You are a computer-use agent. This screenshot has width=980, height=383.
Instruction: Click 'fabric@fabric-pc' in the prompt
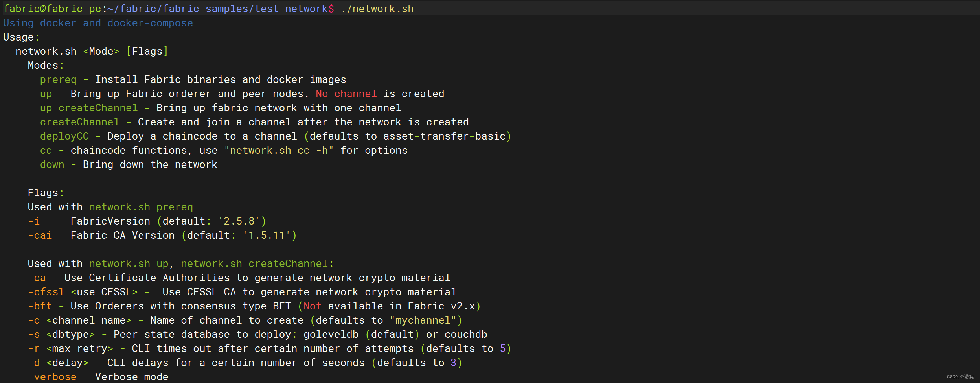(x=52, y=9)
